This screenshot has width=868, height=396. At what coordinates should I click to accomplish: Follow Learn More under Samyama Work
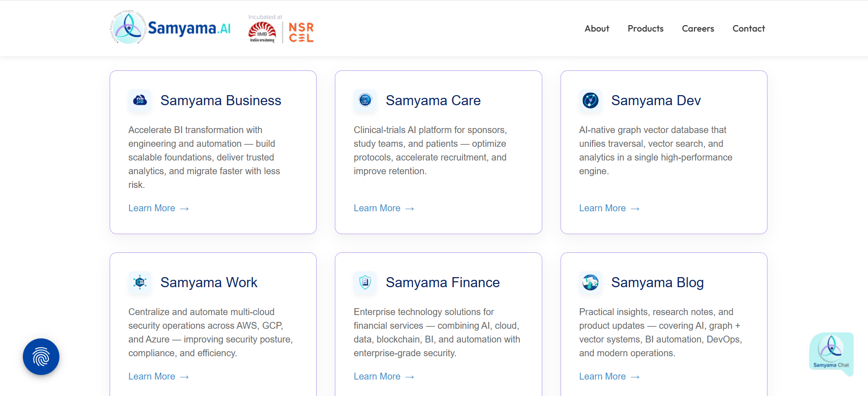159,376
